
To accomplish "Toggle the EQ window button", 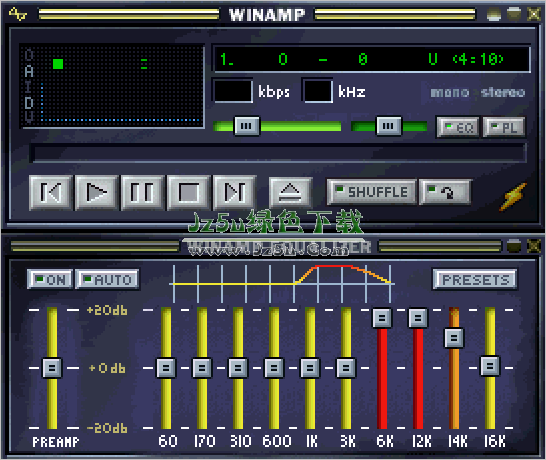I will click(x=458, y=127).
